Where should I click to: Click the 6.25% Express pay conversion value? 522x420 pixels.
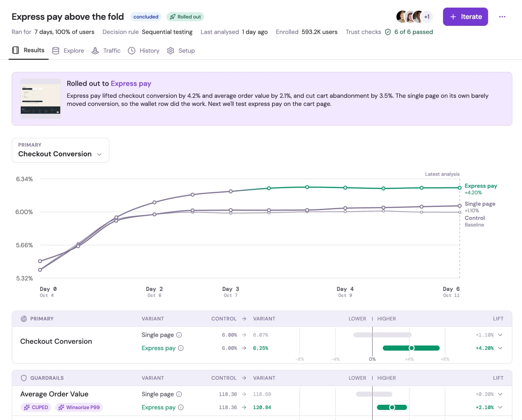click(x=260, y=348)
